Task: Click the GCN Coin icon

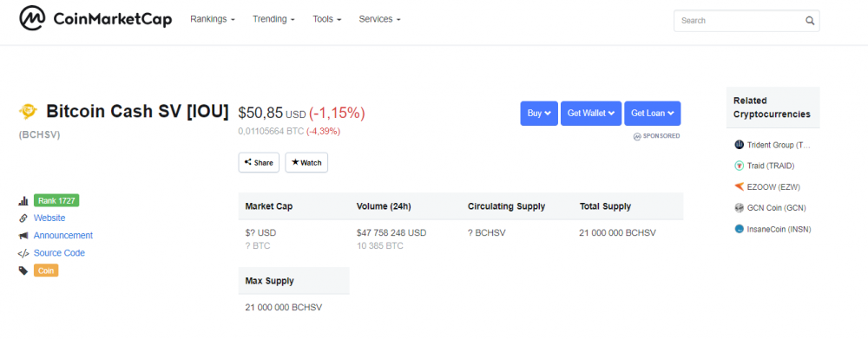Action: tap(739, 208)
